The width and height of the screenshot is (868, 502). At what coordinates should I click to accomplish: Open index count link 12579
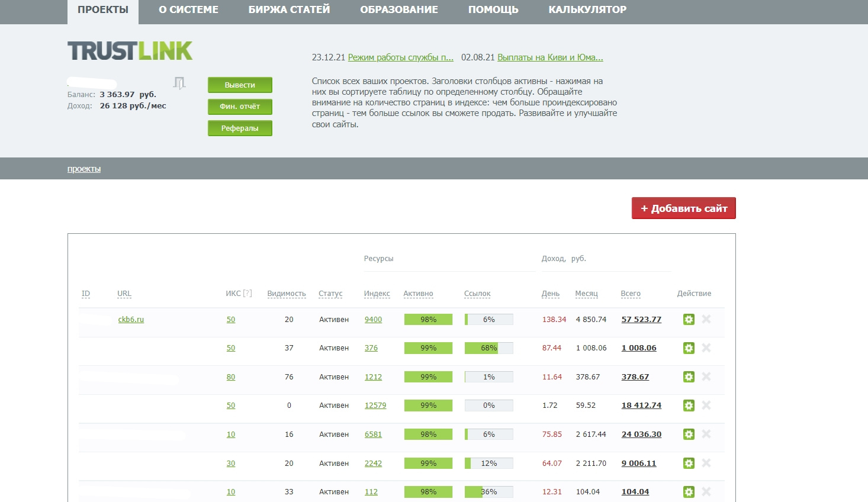click(375, 406)
